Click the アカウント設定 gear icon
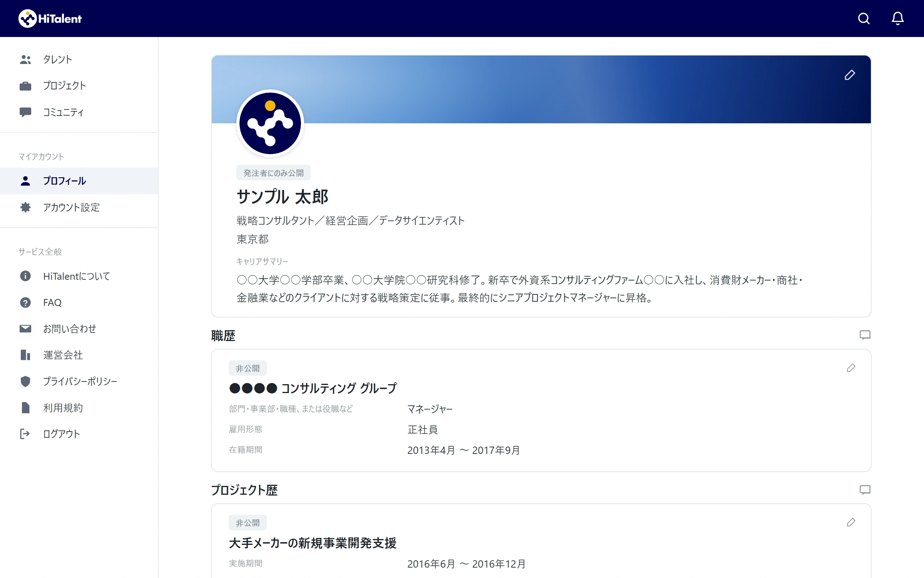Viewport: 924px width, 578px height. [x=25, y=207]
